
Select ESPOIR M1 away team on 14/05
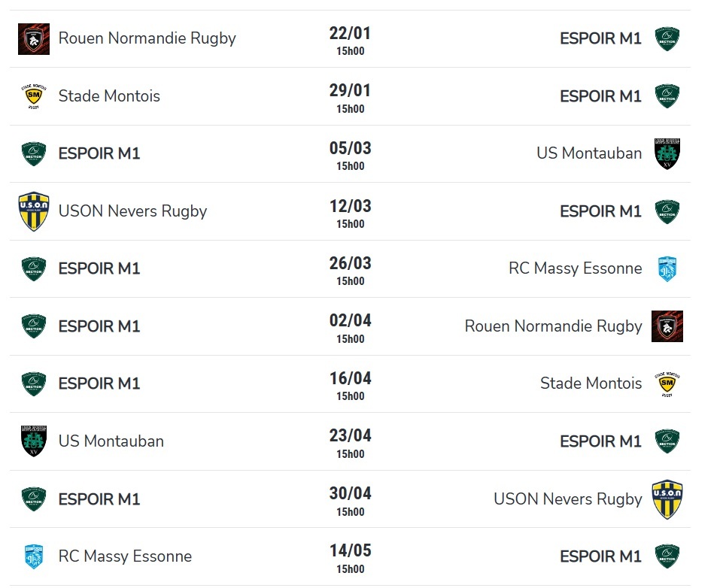click(600, 556)
